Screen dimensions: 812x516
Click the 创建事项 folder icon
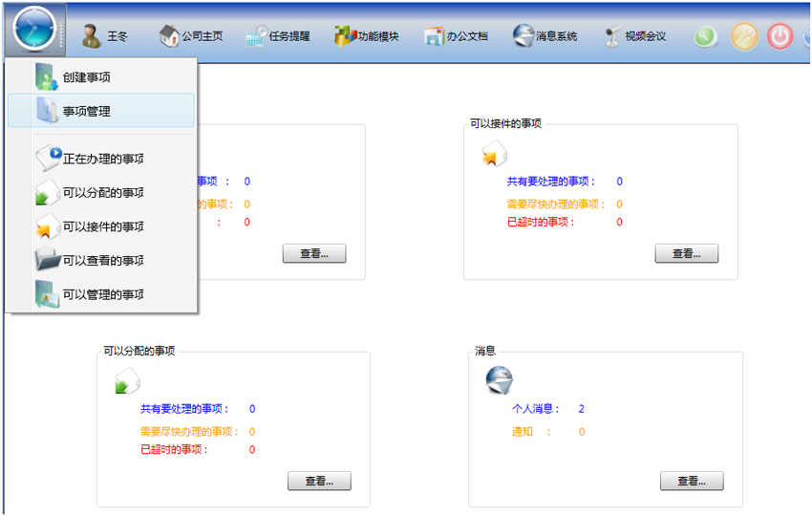pyautogui.click(x=47, y=76)
